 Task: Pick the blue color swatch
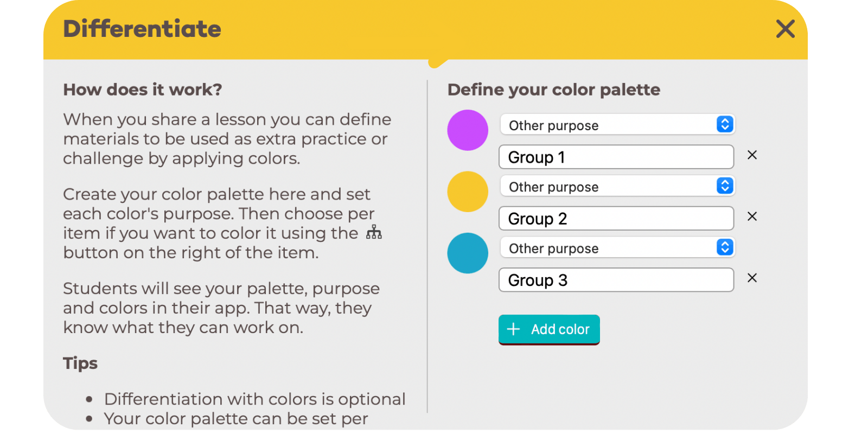coord(468,253)
